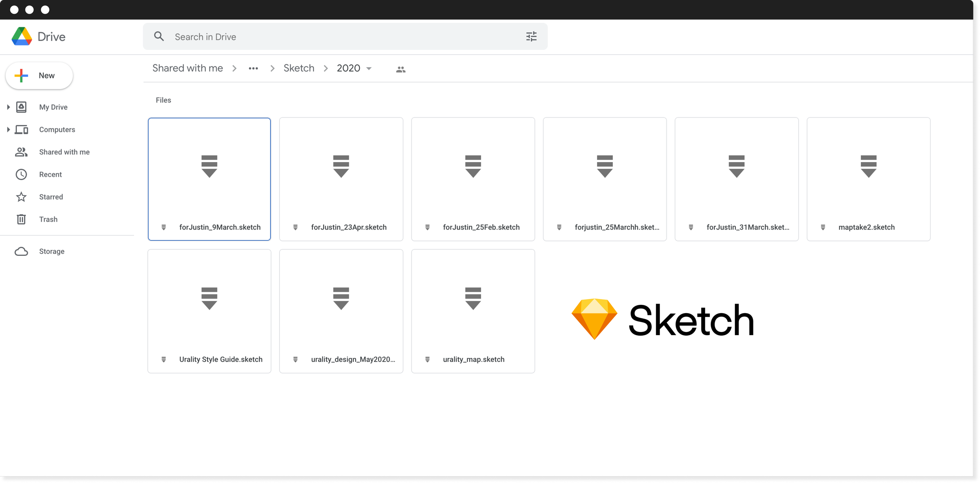
Task: Open the 2020 folder dropdown arrow
Action: (369, 69)
